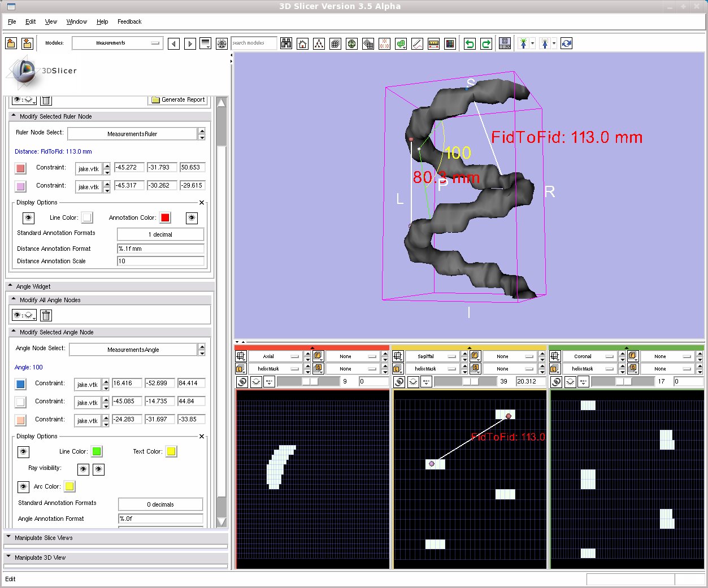The image size is (708, 588).
Task: Toggle visibility of all angle nodes
Action: 24,315
